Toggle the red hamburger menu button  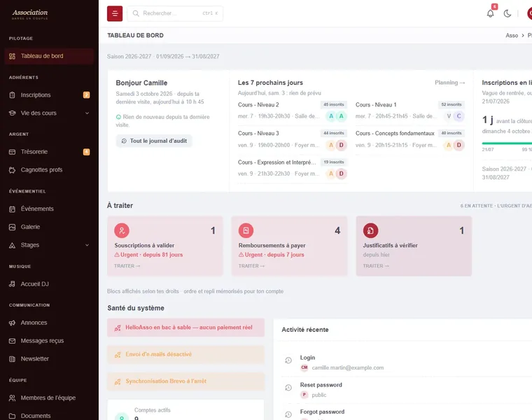tap(115, 13)
